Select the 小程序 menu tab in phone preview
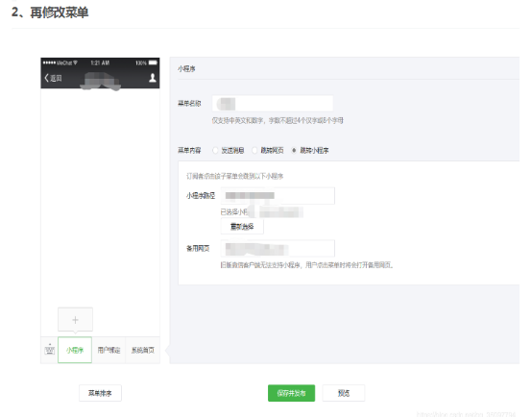 tap(75, 350)
